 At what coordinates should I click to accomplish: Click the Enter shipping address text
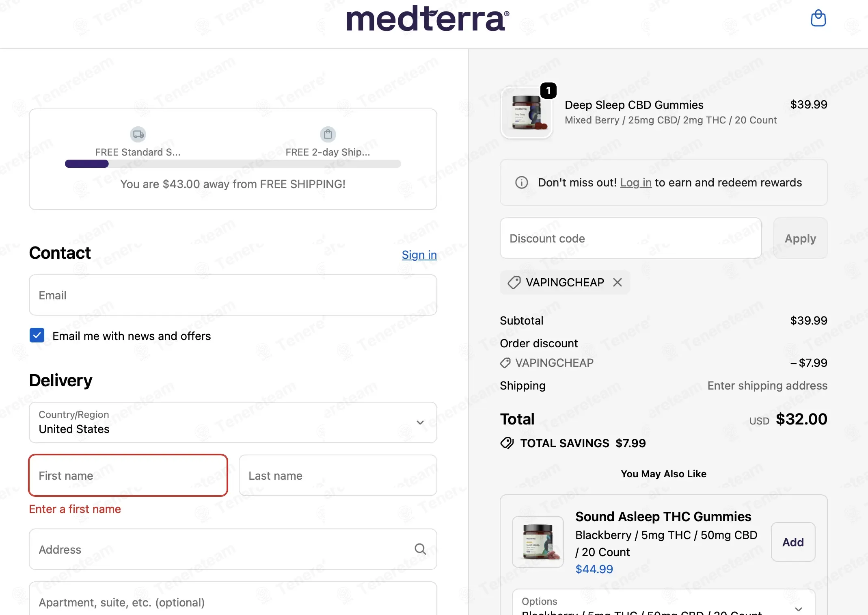(x=767, y=385)
